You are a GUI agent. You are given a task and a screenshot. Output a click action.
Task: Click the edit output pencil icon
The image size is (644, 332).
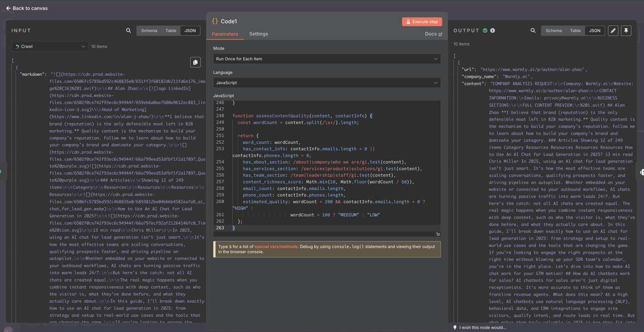pos(613,31)
